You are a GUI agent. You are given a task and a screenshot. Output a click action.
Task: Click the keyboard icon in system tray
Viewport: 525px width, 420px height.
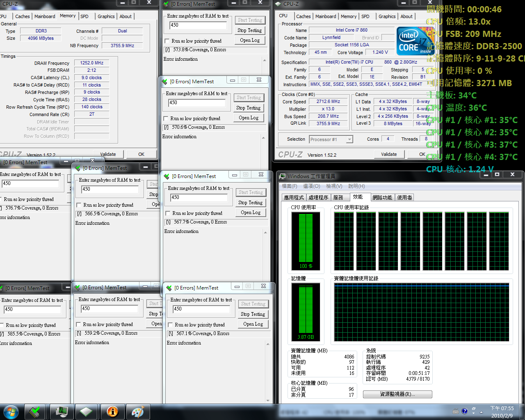tap(456, 411)
